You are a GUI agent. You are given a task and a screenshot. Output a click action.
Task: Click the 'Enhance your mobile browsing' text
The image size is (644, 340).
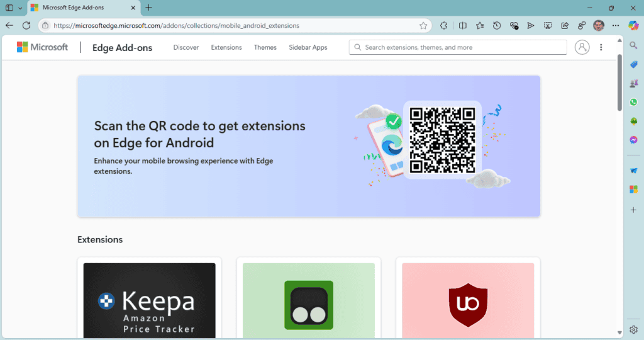point(184,166)
